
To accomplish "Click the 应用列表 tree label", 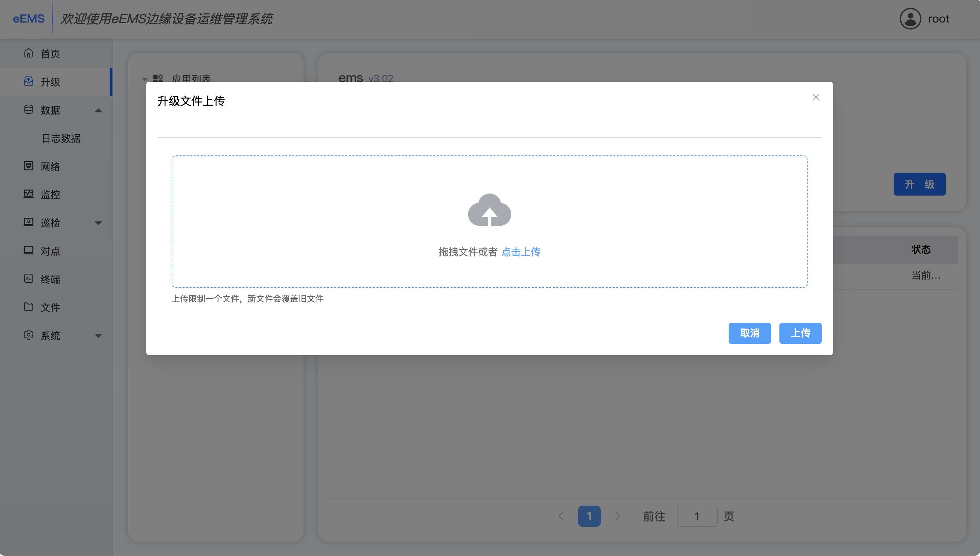I will pyautogui.click(x=191, y=79).
